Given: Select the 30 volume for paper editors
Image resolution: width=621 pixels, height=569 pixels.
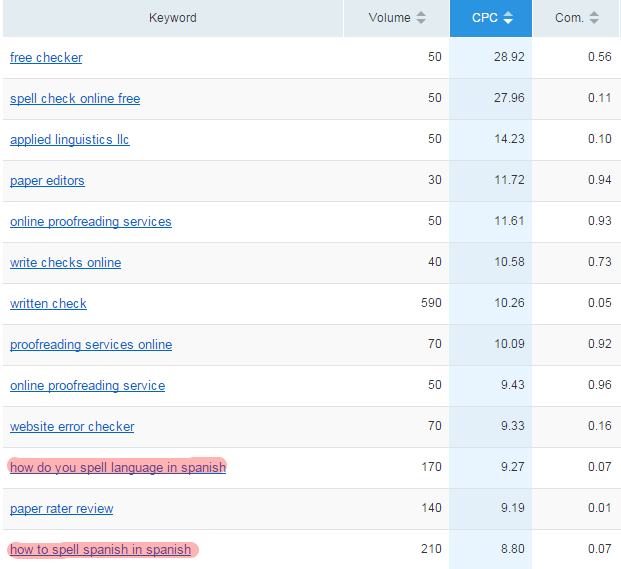Looking at the screenshot, I should tap(434, 180).
